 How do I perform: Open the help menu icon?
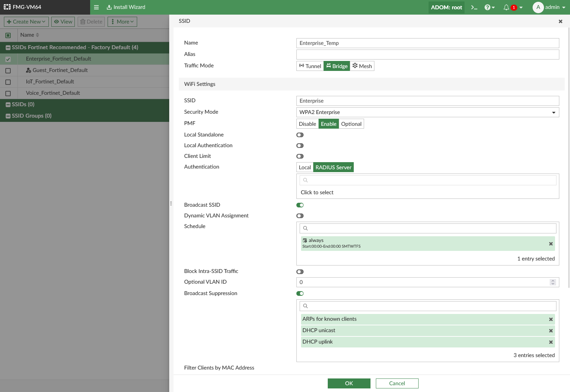(x=490, y=7)
